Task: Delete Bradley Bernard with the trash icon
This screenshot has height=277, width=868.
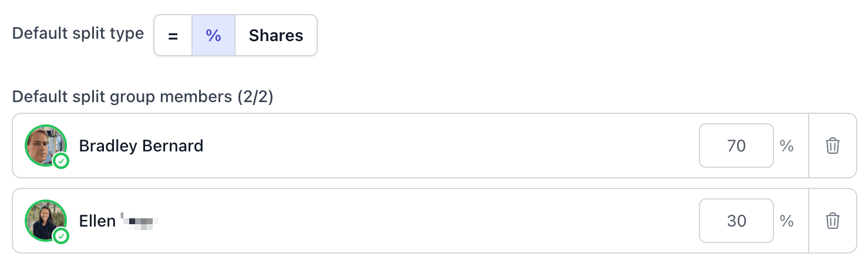Action: click(832, 146)
